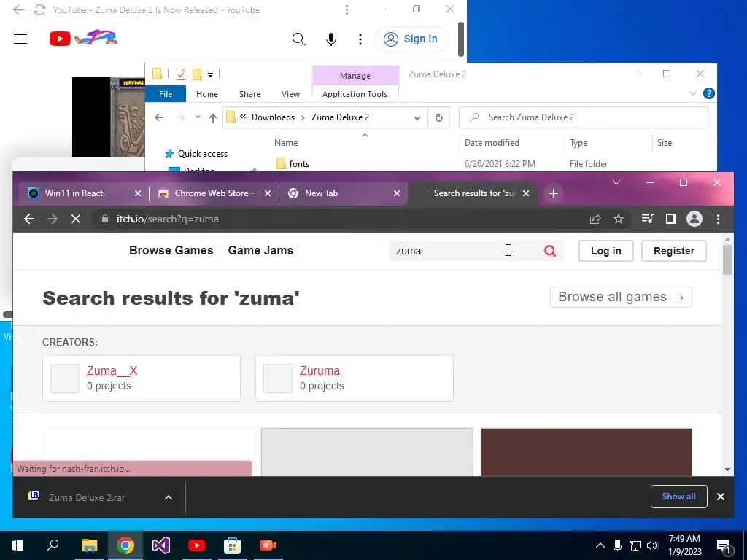Switch to the New Tab tab

(322, 192)
